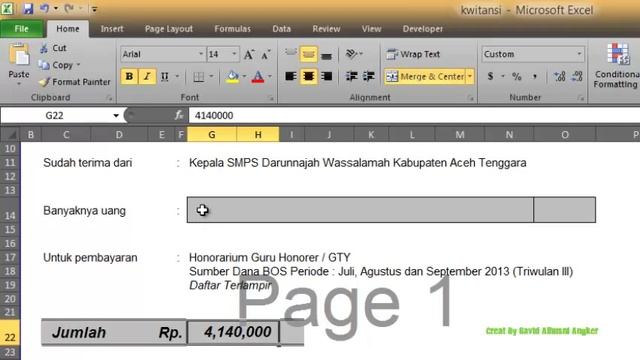Open the Alignment group dialog launcher
Viewport: 640px width, 360px height.
(470, 98)
